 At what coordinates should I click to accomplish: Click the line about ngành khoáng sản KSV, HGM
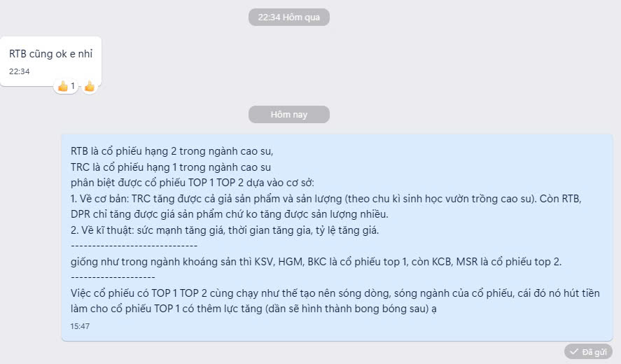click(x=316, y=262)
